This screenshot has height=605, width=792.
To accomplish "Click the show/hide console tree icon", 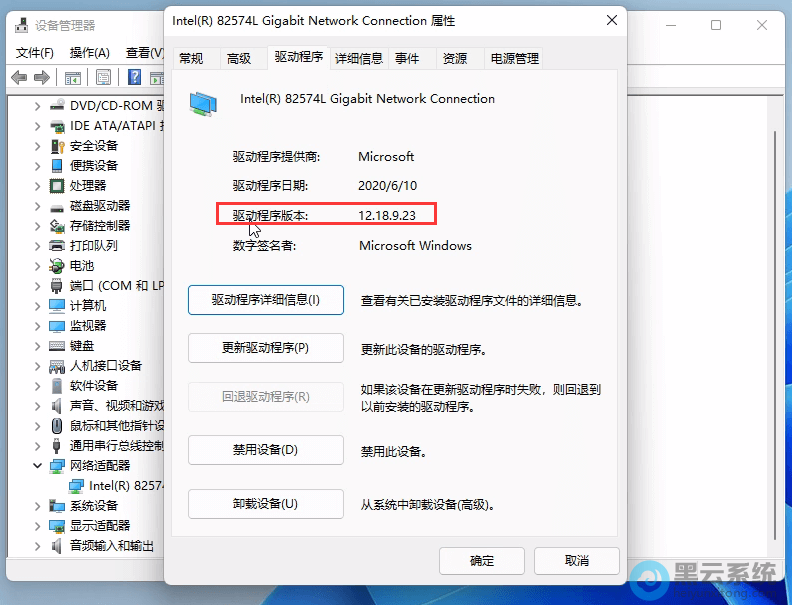I will pyautogui.click(x=73, y=78).
